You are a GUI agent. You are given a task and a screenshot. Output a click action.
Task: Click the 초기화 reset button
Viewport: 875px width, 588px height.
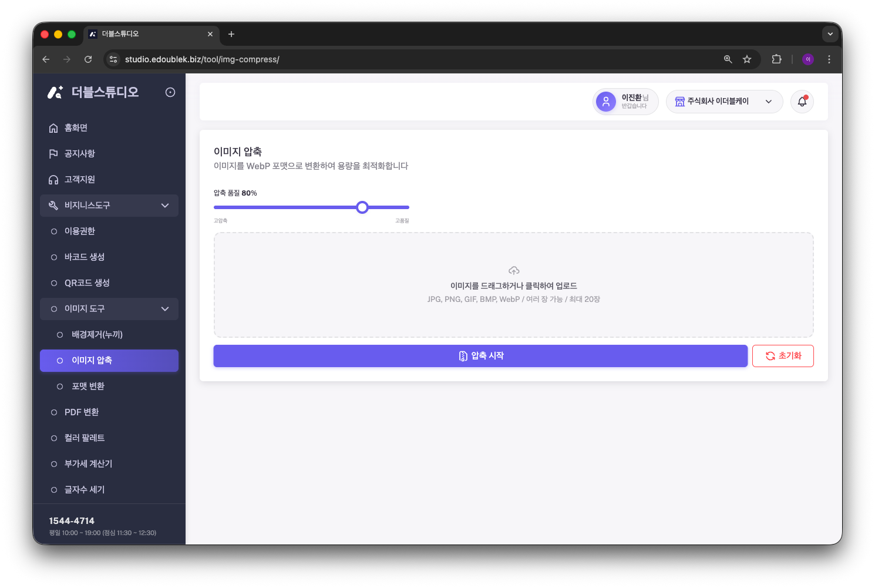coord(783,356)
